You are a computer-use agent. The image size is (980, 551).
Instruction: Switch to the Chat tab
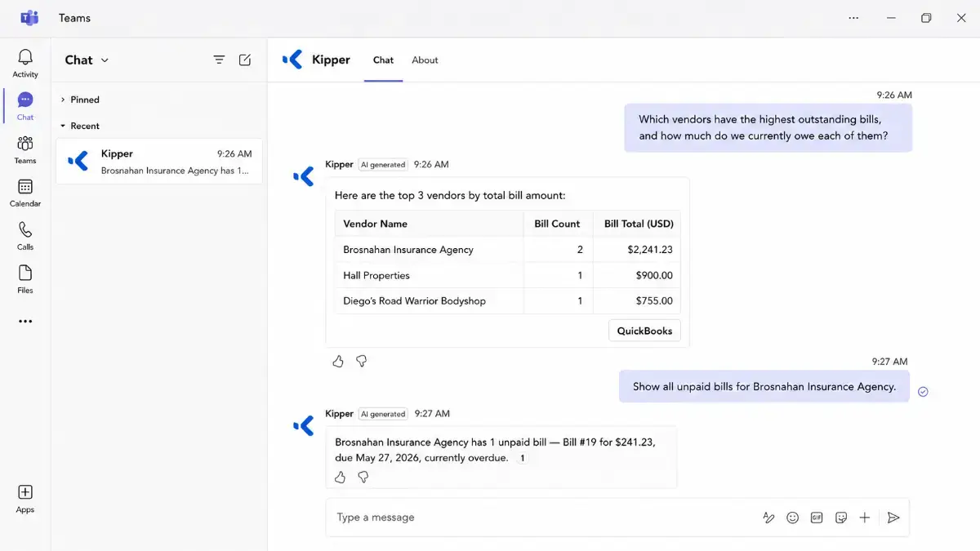[383, 60]
